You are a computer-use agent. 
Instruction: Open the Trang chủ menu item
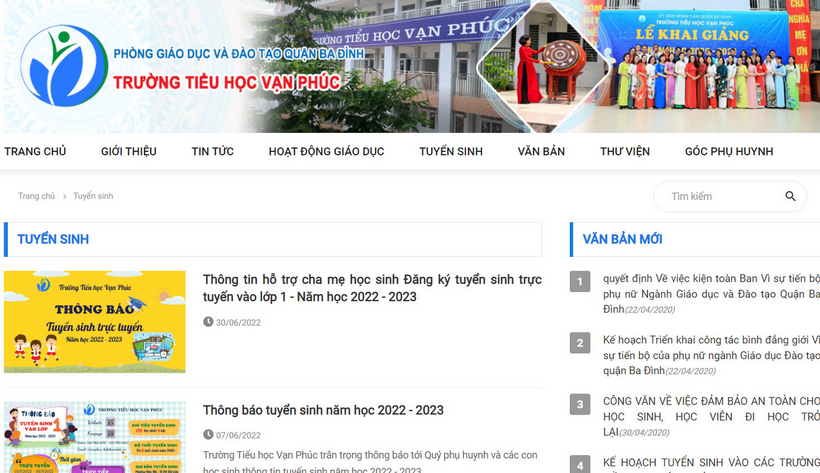[35, 151]
